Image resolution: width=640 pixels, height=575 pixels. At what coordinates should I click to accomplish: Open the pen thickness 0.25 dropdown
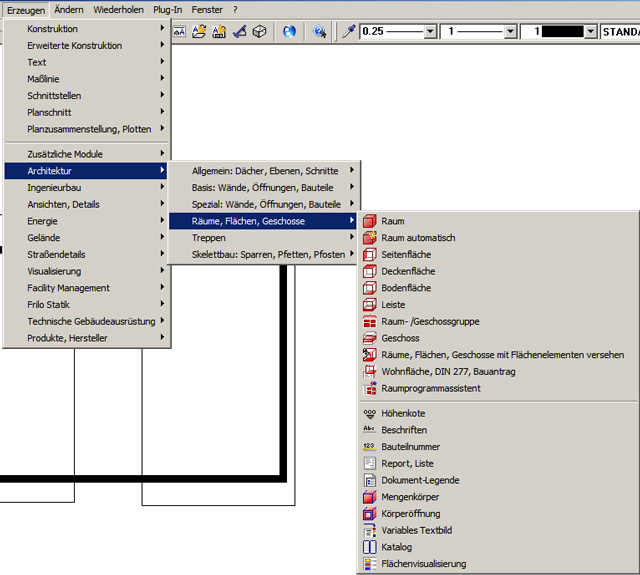[430, 32]
